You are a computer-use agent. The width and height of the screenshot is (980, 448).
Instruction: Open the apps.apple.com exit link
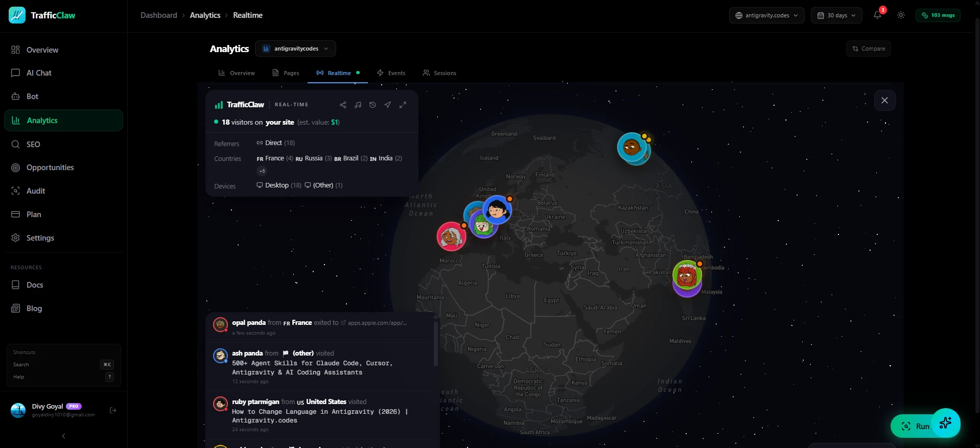pyautogui.click(x=377, y=323)
